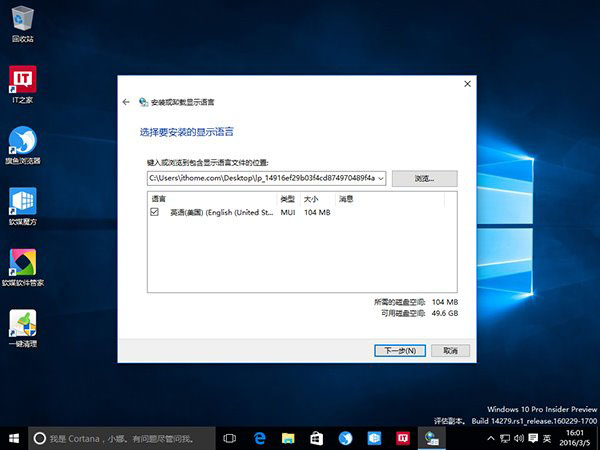Open the 软媒魔方 desktop shortcut

23,207
